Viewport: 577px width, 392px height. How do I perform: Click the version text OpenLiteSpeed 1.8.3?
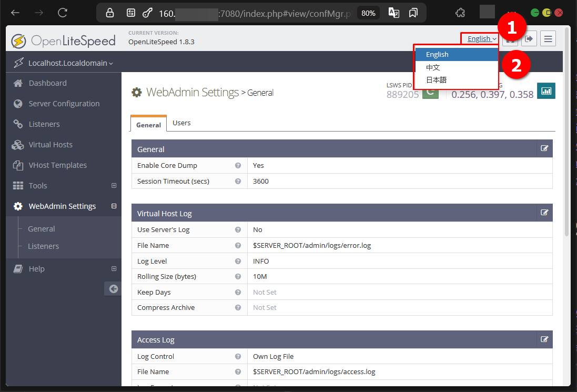pos(161,42)
